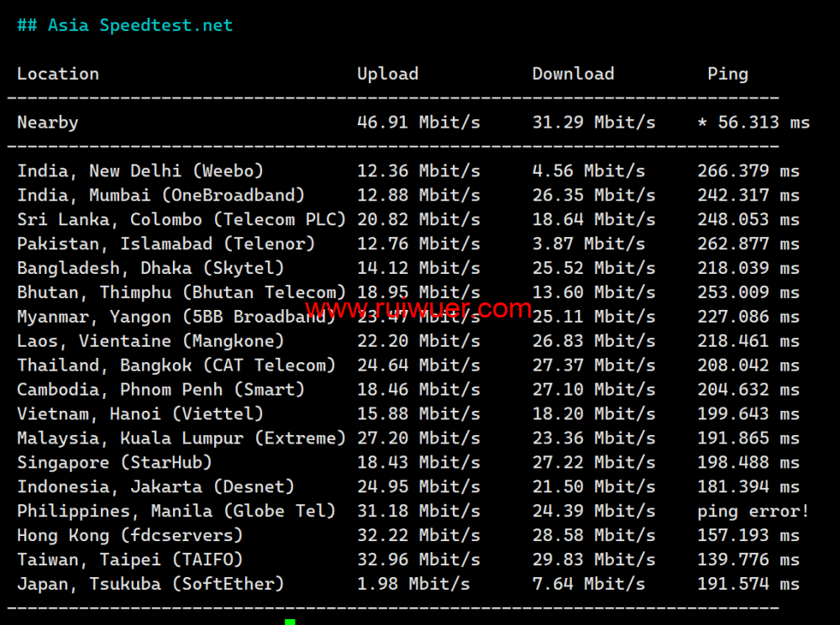This screenshot has width=840, height=625.
Task: Click the Philippines "ping error!" text
Action: pyautogui.click(x=753, y=512)
